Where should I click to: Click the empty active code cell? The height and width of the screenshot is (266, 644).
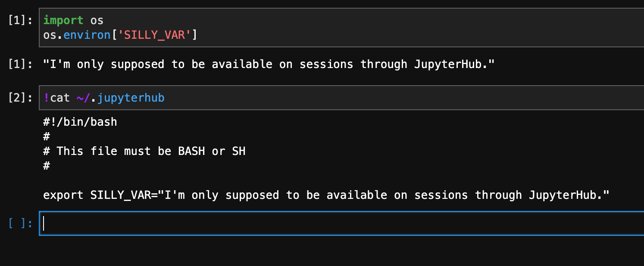[341, 223]
